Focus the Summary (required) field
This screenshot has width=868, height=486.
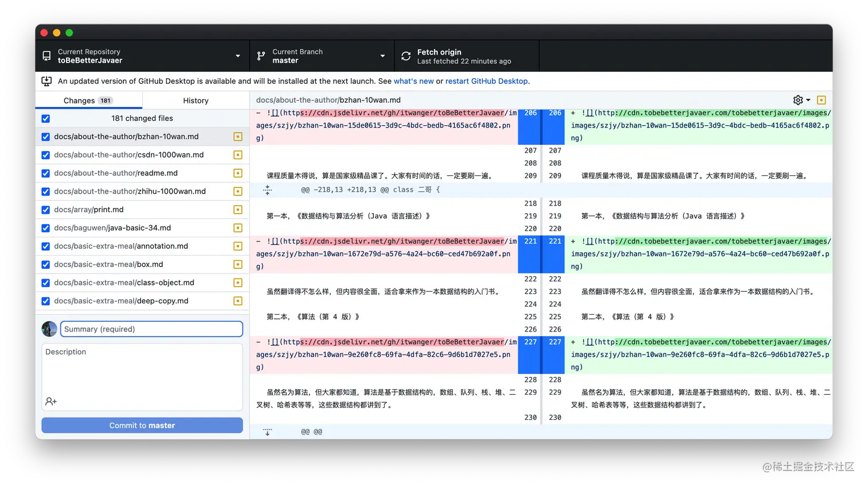point(152,329)
